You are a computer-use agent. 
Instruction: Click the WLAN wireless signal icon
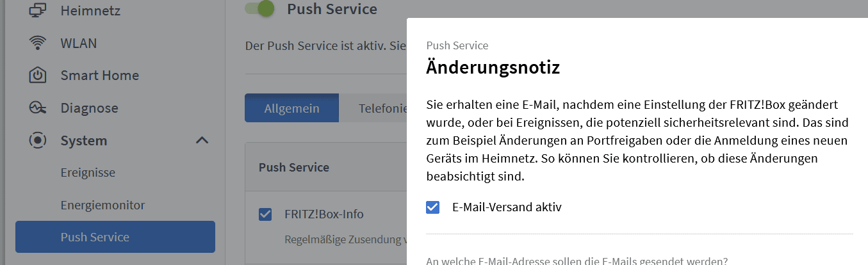38,44
